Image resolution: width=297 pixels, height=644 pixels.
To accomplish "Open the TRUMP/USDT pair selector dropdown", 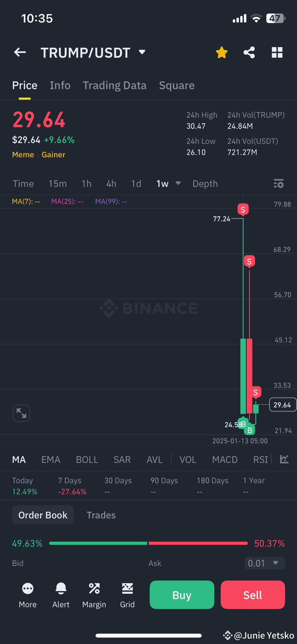I will click(x=141, y=52).
